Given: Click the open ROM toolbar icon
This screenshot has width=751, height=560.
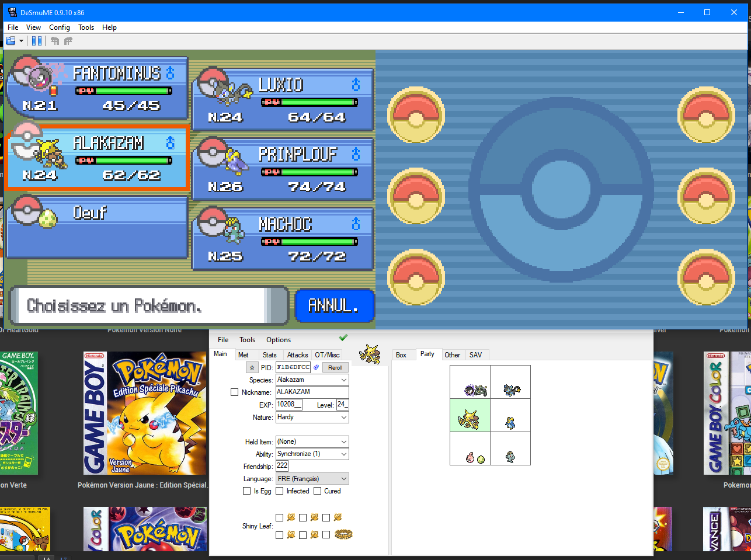Looking at the screenshot, I should [x=11, y=41].
